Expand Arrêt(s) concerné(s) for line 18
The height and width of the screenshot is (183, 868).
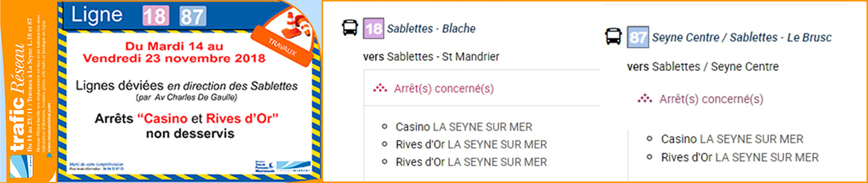tap(443, 88)
